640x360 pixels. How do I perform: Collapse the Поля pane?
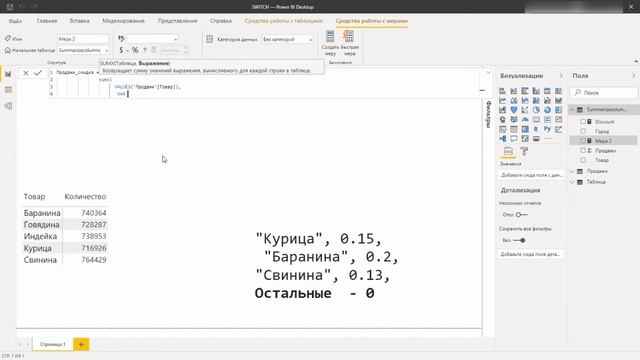(633, 76)
